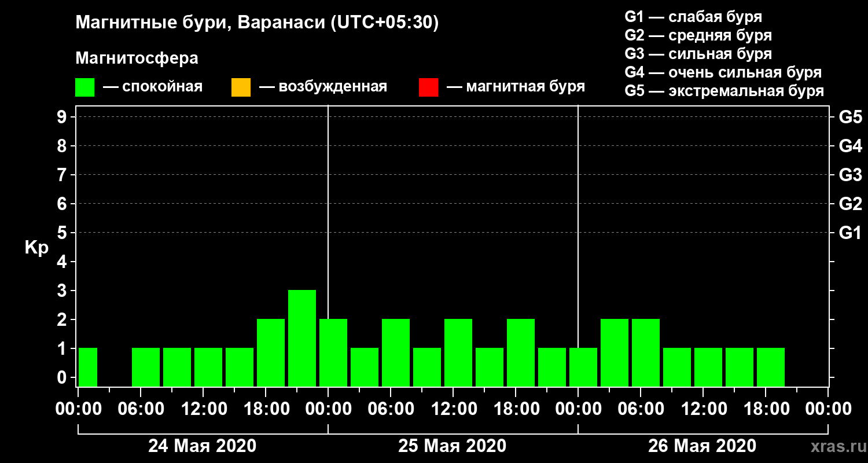Click the Kp 2 bar above 12:00 on 25 May

pos(458,352)
